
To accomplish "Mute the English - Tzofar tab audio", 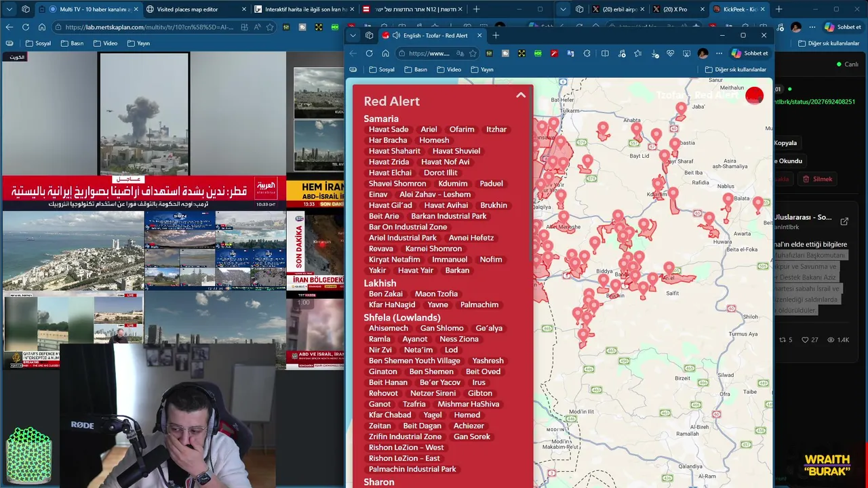I will tap(395, 35).
